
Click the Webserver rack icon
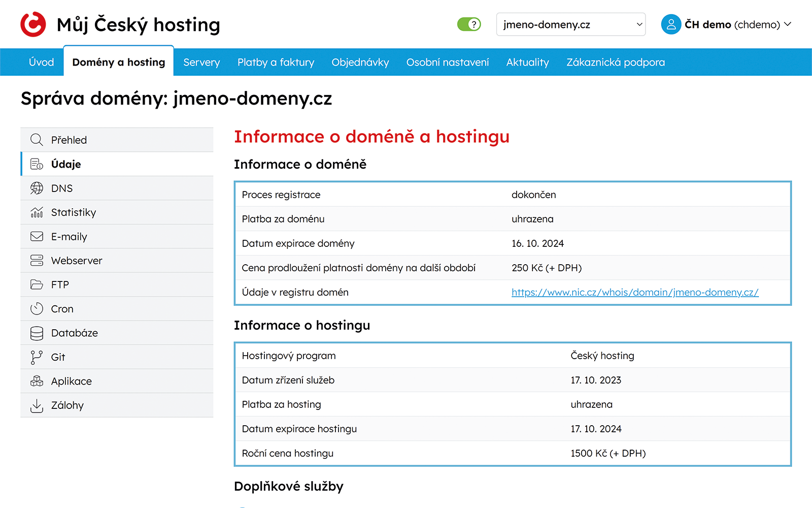pyautogui.click(x=37, y=261)
